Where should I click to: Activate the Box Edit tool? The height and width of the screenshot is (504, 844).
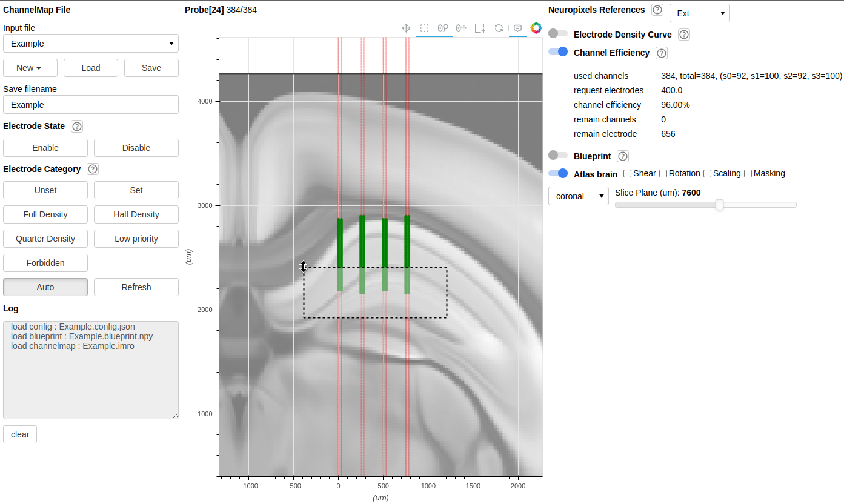480,28
